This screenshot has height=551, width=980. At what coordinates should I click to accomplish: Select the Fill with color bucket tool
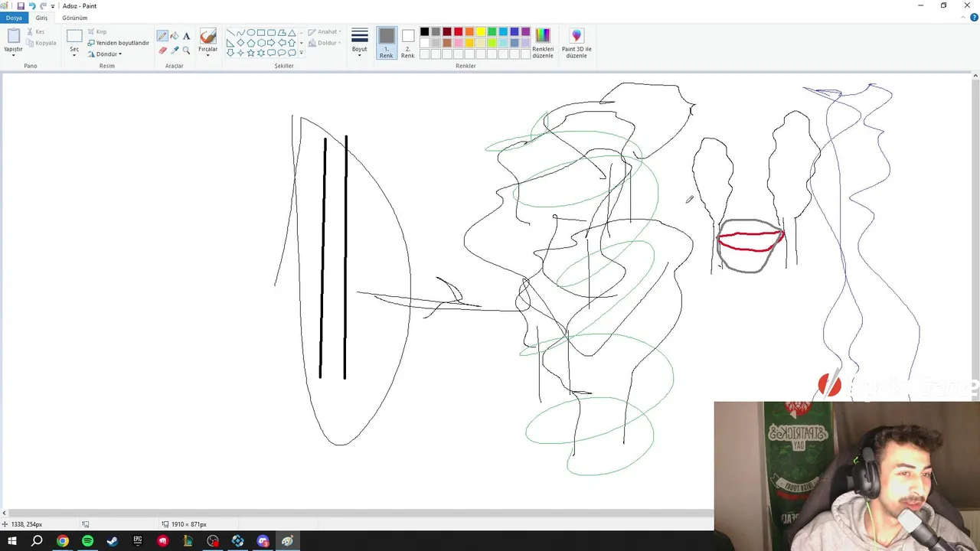point(175,36)
